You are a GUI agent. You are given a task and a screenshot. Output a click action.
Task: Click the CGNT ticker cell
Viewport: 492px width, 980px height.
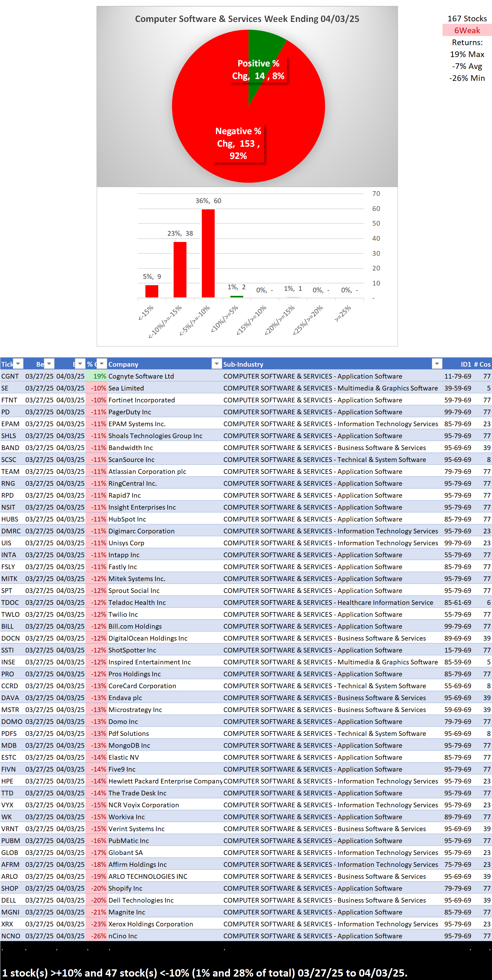12,376
